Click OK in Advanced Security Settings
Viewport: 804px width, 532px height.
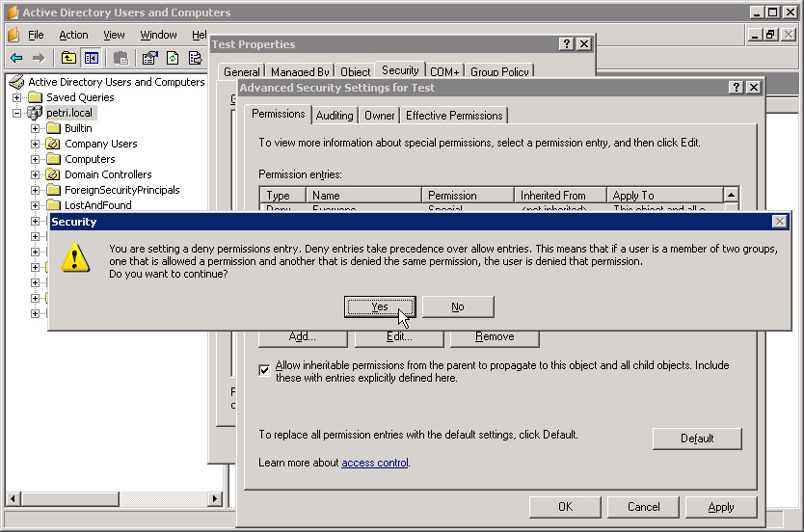pyautogui.click(x=565, y=507)
